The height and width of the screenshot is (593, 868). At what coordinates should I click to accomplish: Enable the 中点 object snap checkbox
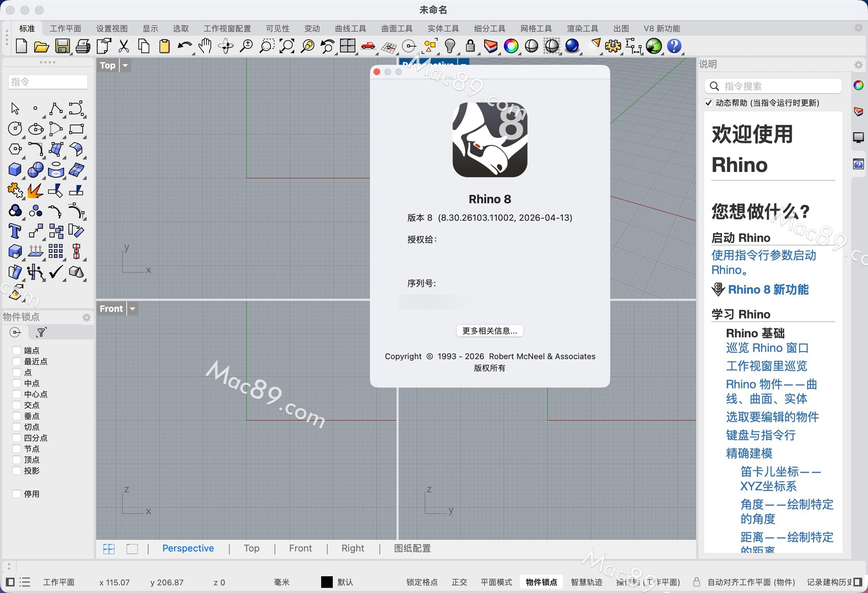click(17, 383)
